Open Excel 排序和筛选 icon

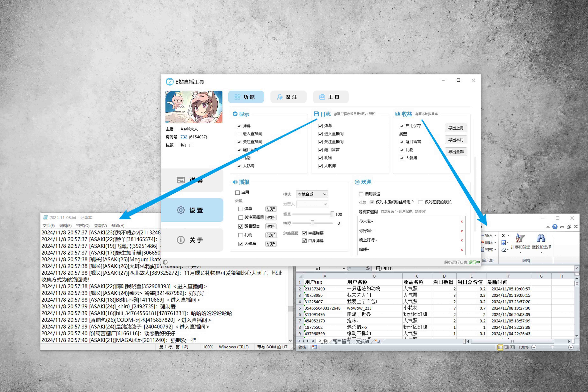pyautogui.click(x=520, y=238)
